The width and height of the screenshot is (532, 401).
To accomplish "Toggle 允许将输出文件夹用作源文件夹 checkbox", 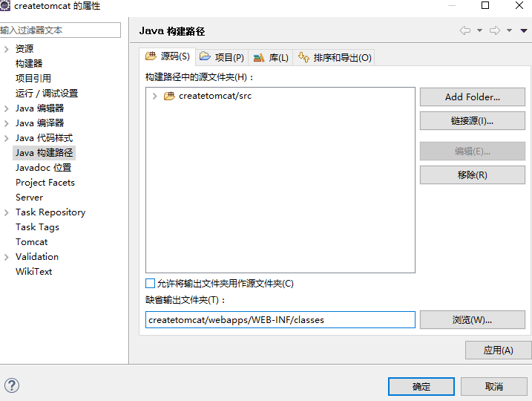I will (x=151, y=283).
